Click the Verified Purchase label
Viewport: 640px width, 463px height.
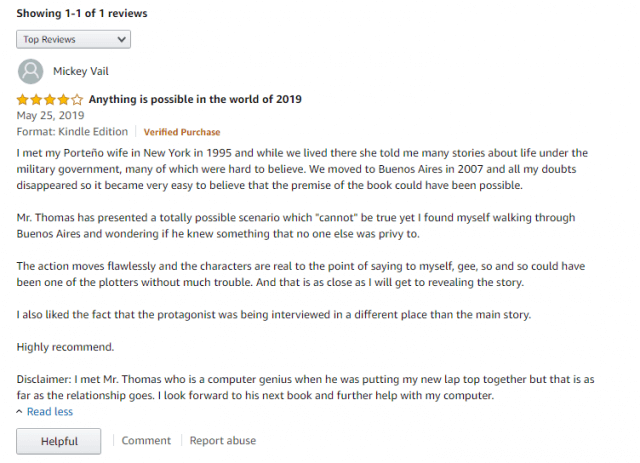[182, 132]
